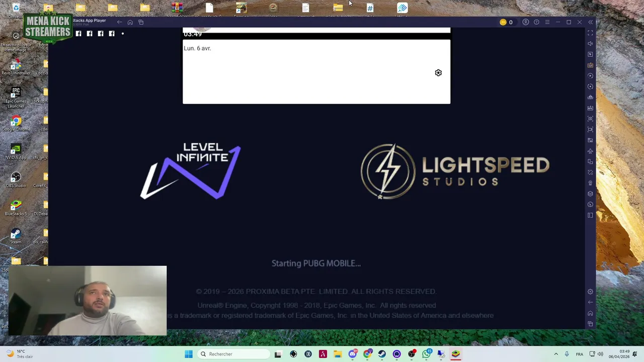
Task: Open the BlueStacks help question mark icon
Action: point(536,22)
